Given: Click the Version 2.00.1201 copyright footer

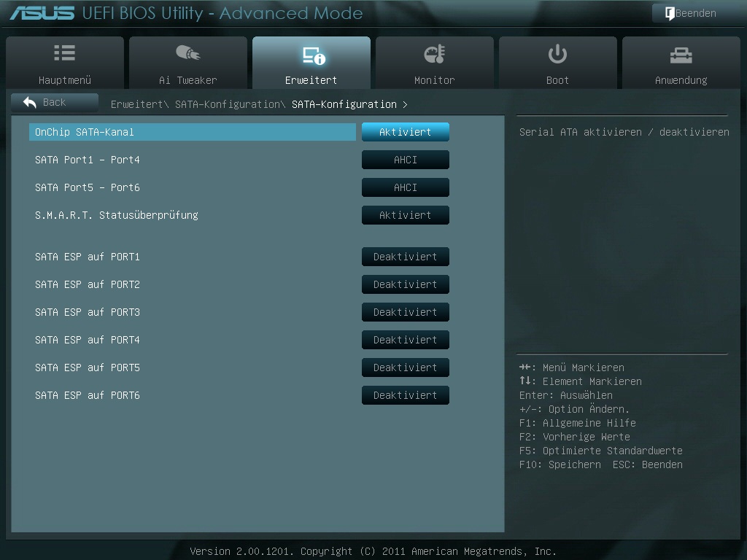Looking at the screenshot, I should pyautogui.click(x=373, y=551).
